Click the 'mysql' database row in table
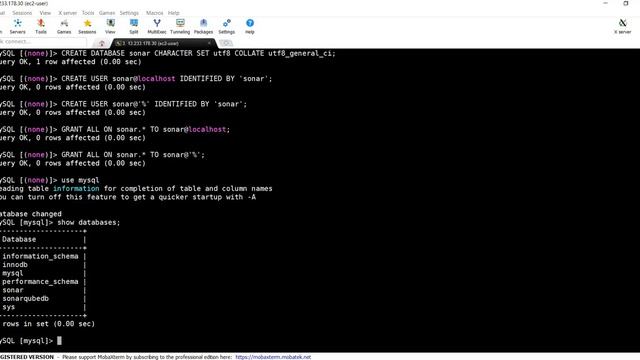The width and height of the screenshot is (640, 360). coord(13,273)
